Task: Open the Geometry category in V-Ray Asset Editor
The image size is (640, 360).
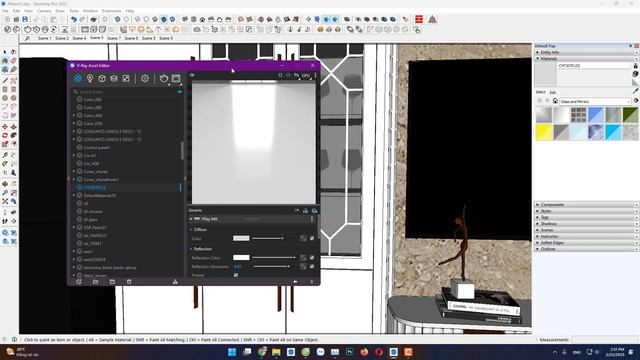Action: click(x=102, y=78)
